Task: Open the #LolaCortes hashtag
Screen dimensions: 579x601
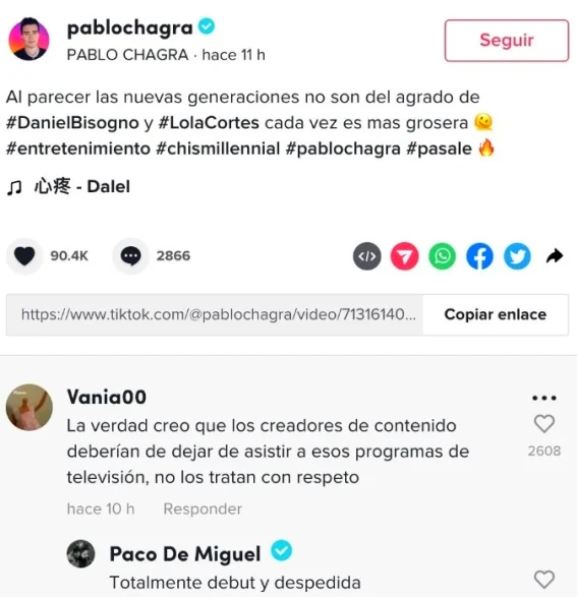Action: (209, 123)
